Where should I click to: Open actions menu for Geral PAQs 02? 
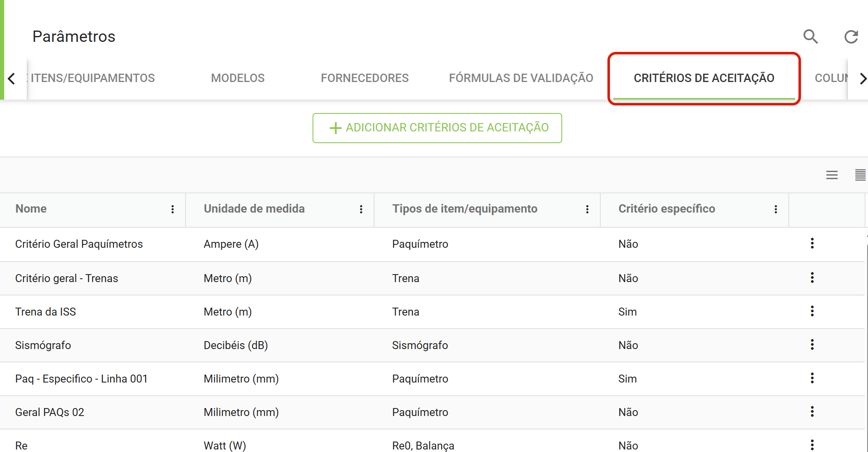tap(812, 412)
